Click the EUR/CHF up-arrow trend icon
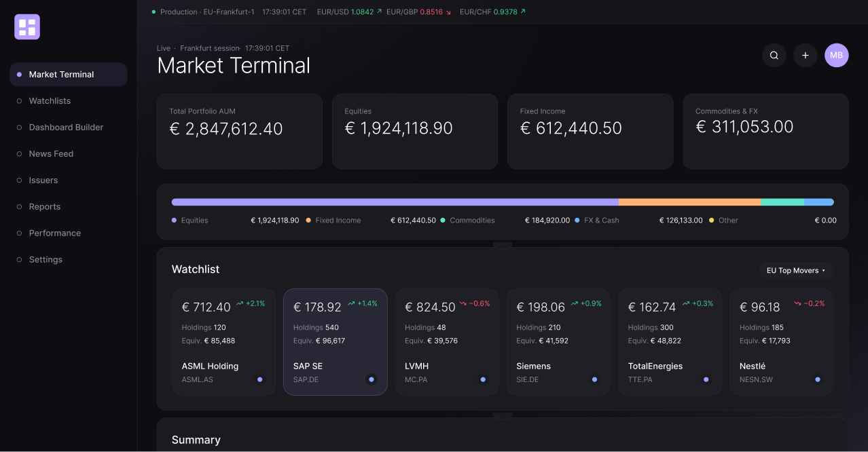The image size is (868, 452). pos(522,12)
